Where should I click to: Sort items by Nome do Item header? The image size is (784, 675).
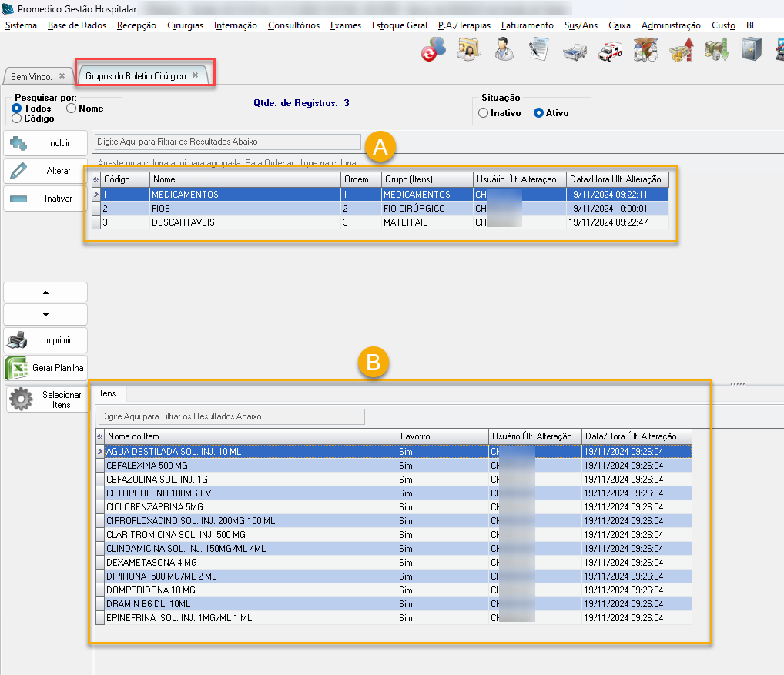251,436
